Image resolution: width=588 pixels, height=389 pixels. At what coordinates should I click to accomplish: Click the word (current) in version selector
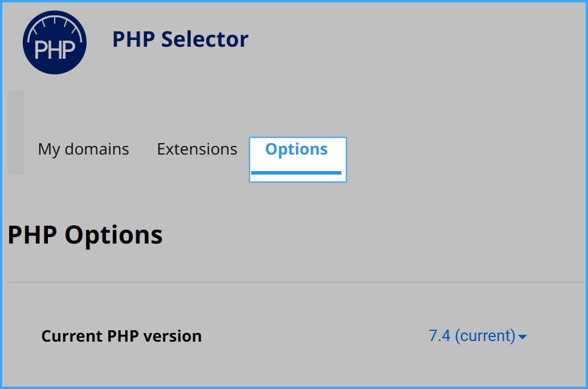485,336
